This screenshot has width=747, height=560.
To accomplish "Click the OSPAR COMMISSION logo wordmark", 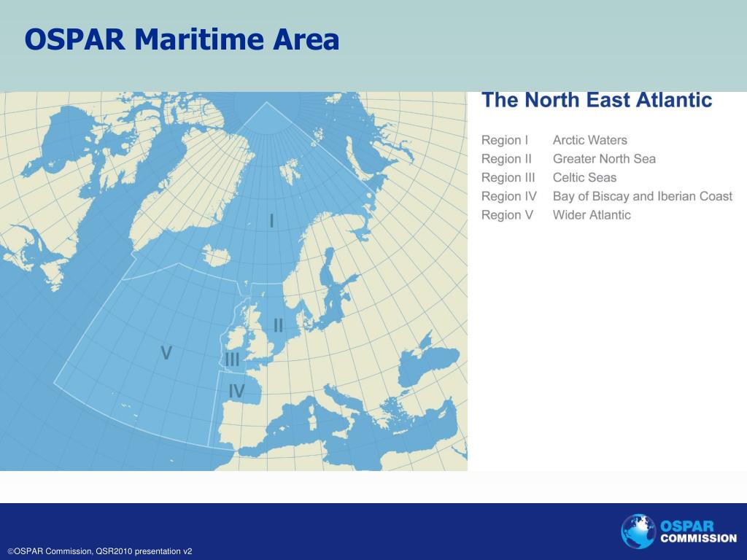I will point(698,532).
